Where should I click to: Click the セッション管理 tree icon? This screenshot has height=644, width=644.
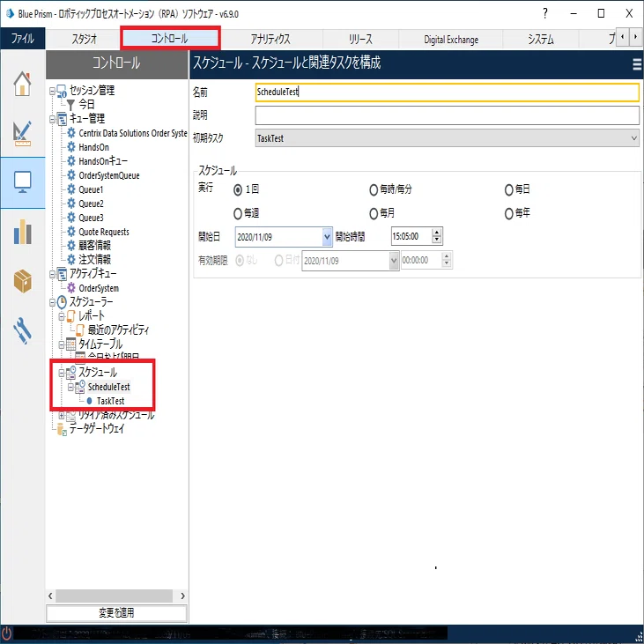tap(62, 91)
